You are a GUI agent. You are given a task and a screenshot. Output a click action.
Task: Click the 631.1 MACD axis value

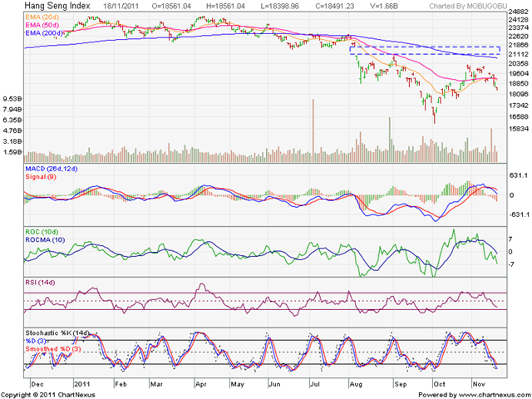[518, 175]
